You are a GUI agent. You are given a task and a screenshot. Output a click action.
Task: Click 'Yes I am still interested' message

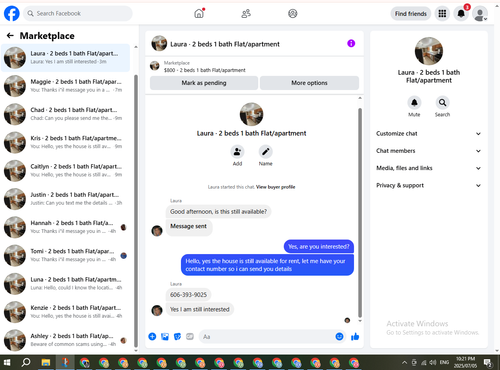click(x=200, y=309)
